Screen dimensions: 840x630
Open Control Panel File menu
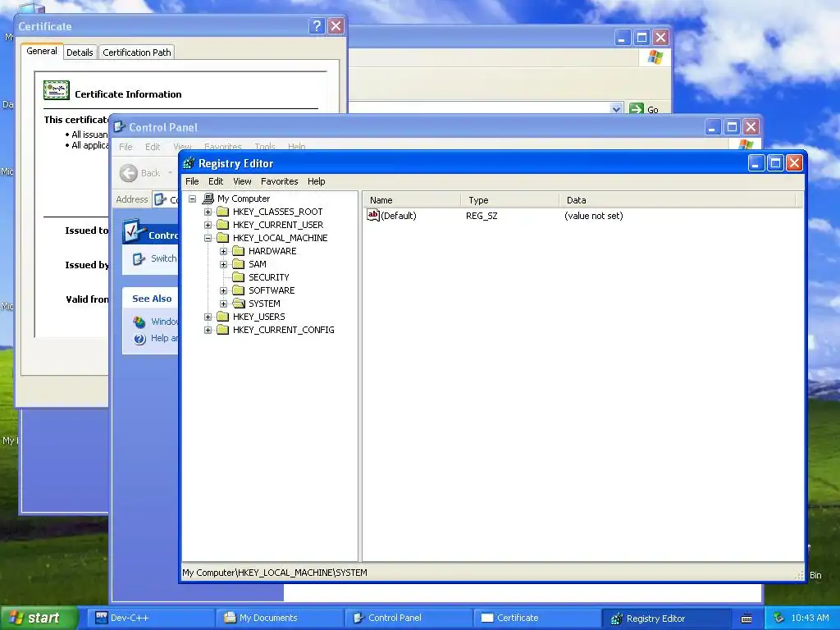[126, 146]
